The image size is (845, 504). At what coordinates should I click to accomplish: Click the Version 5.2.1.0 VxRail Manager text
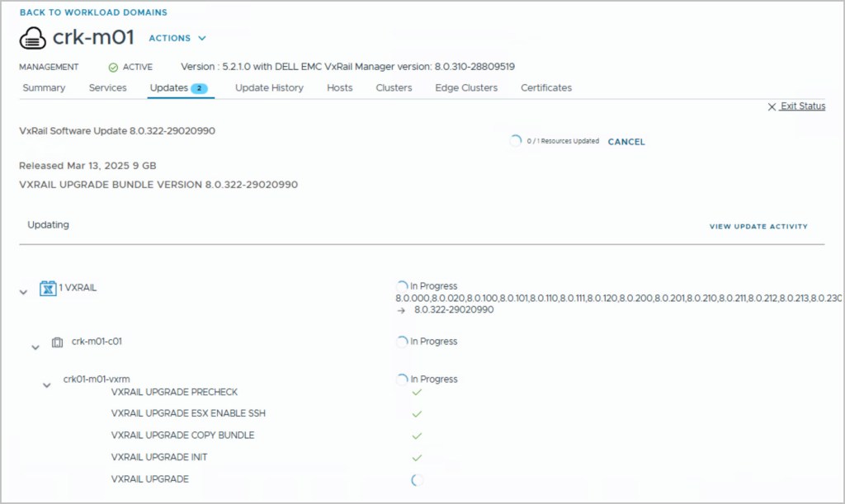pyautogui.click(x=347, y=67)
